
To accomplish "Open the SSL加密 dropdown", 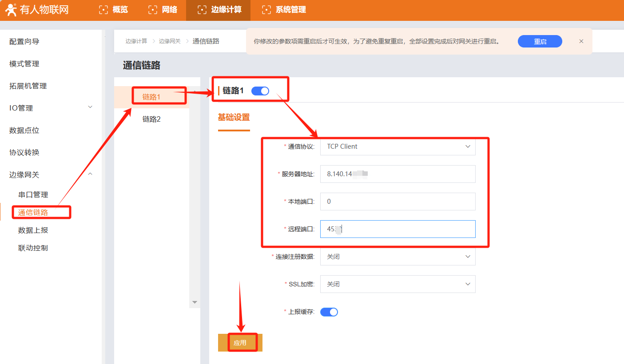I will pos(397,284).
